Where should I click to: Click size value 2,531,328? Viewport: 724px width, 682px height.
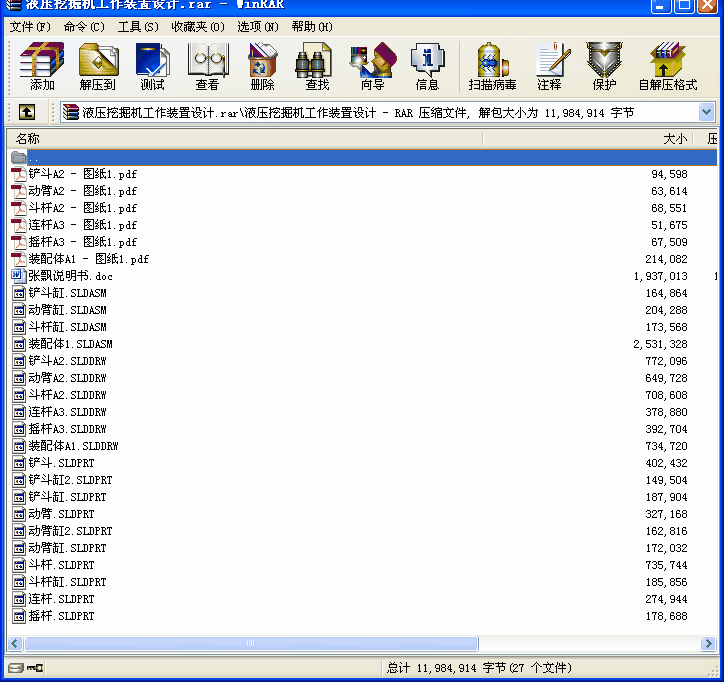point(660,344)
